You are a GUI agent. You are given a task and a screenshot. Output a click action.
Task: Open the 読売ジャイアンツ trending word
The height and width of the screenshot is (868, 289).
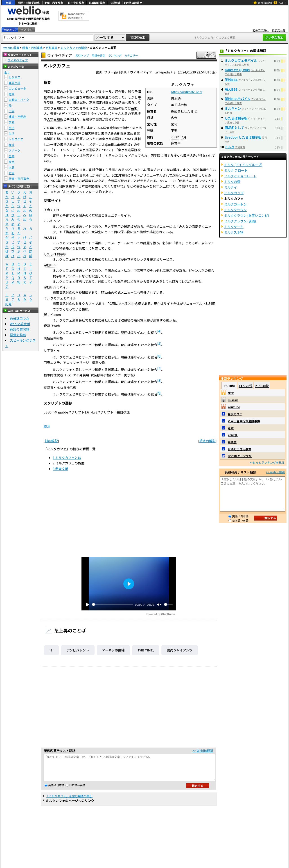180,650
